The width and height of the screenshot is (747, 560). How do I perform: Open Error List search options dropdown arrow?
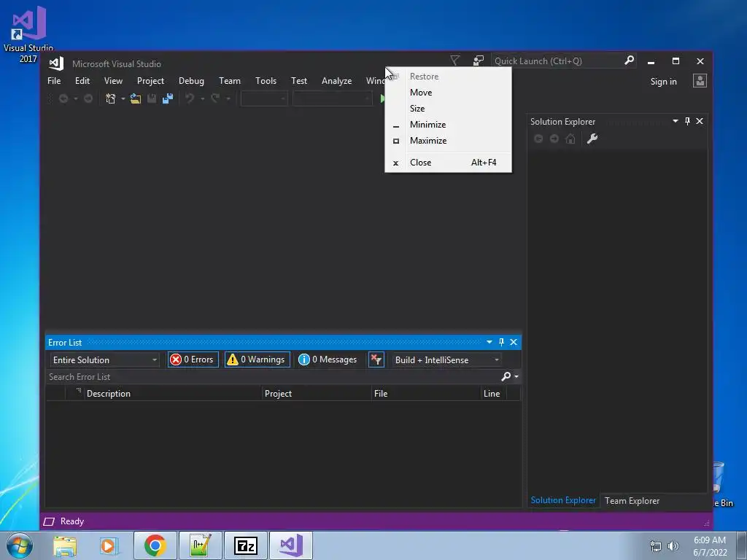tap(516, 377)
